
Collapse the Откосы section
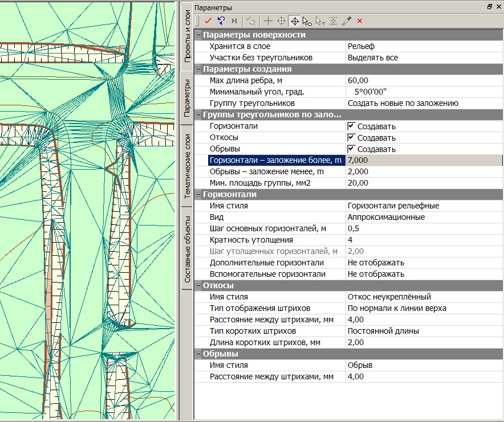click(198, 285)
